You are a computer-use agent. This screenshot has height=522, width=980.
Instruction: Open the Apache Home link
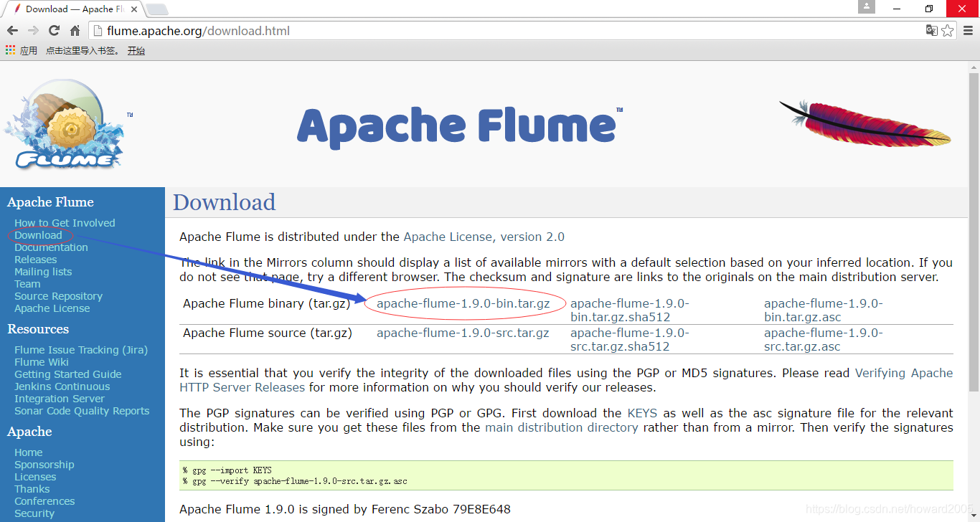pyautogui.click(x=28, y=452)
